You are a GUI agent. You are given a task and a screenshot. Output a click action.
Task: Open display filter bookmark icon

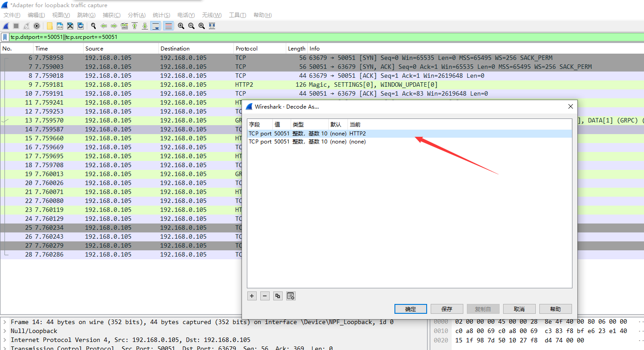pos(5,37)
